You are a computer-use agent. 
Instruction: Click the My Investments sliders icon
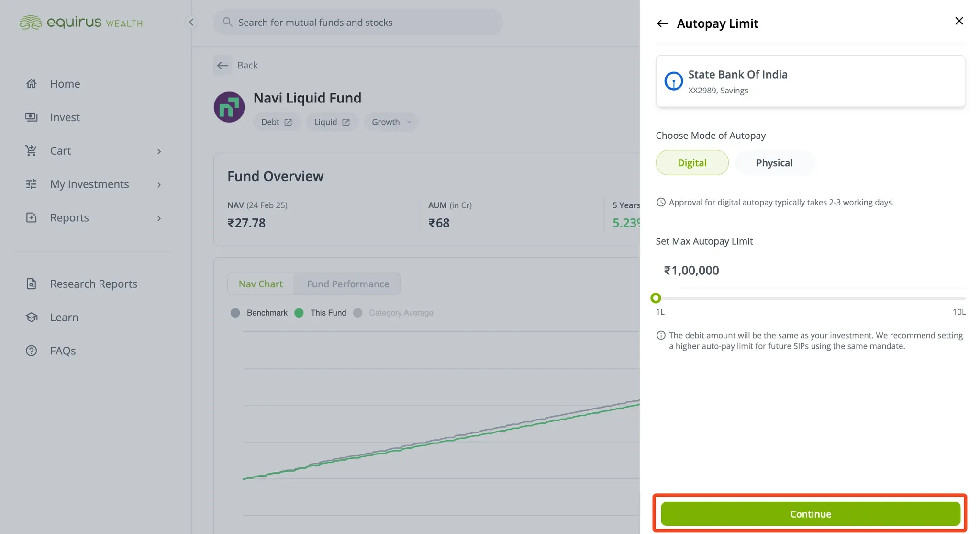(x=32, y=184)
